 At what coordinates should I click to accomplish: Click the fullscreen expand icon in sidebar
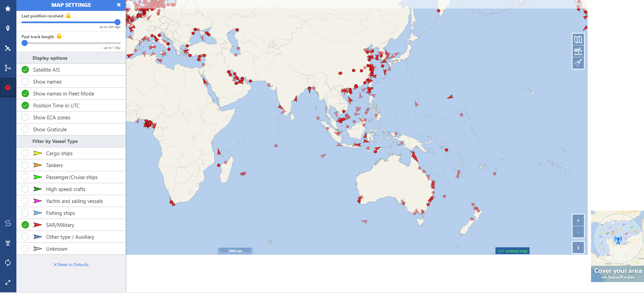8,282
